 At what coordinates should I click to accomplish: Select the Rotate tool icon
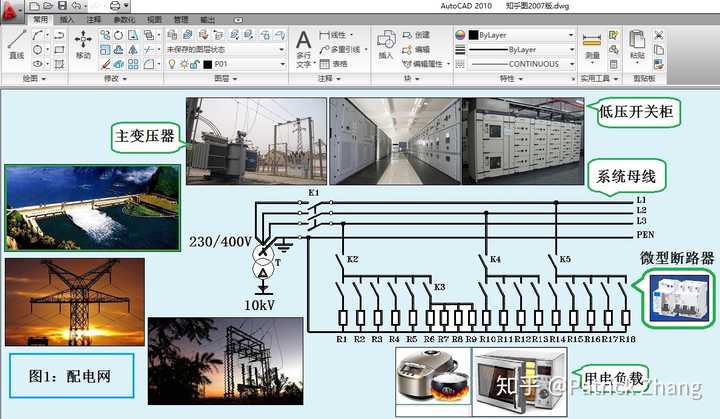(x=119, y=35)
